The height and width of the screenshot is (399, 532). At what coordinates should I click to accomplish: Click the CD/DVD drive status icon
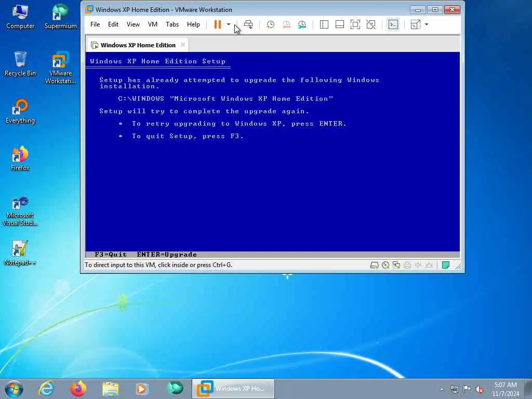coord(385,265)
